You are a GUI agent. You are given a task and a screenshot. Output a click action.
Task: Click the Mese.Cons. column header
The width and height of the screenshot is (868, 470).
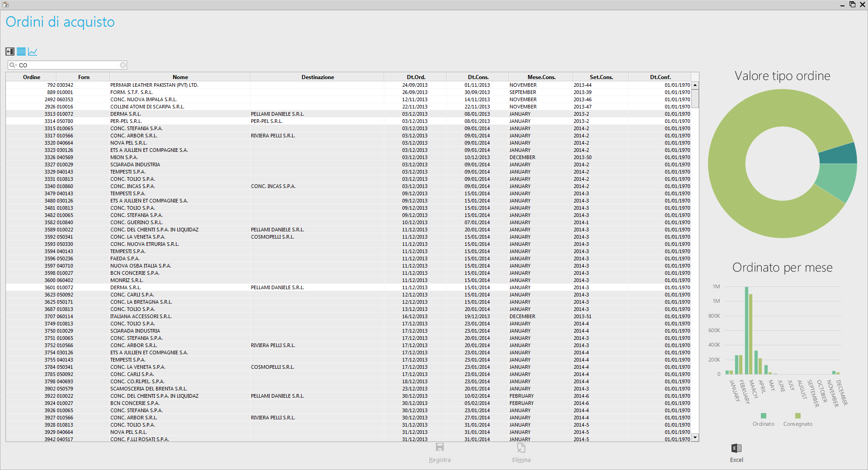541,77
